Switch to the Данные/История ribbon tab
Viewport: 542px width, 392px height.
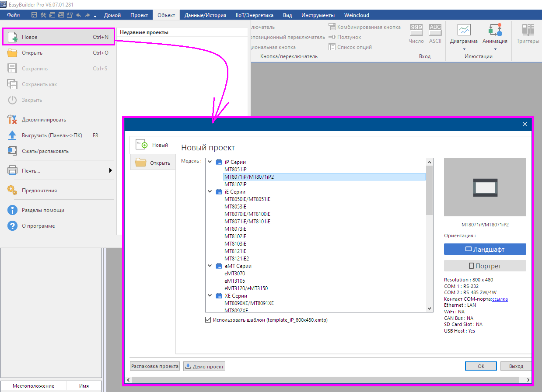click(x=205, y=15)
